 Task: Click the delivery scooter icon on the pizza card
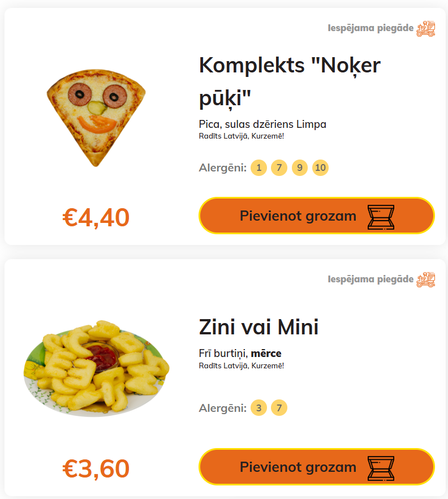click(x=426, y=28)
